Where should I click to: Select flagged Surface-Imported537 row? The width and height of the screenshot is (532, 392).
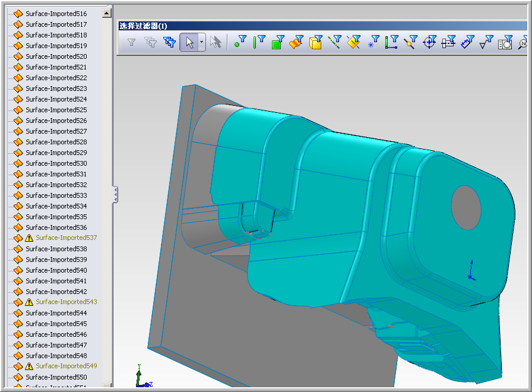66,238
